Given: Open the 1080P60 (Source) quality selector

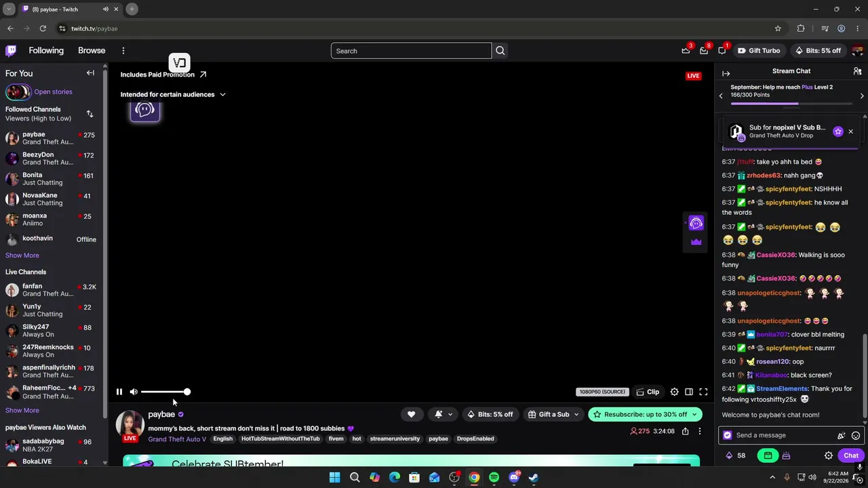Looking at the screenshot, I should tap(603, 392).
